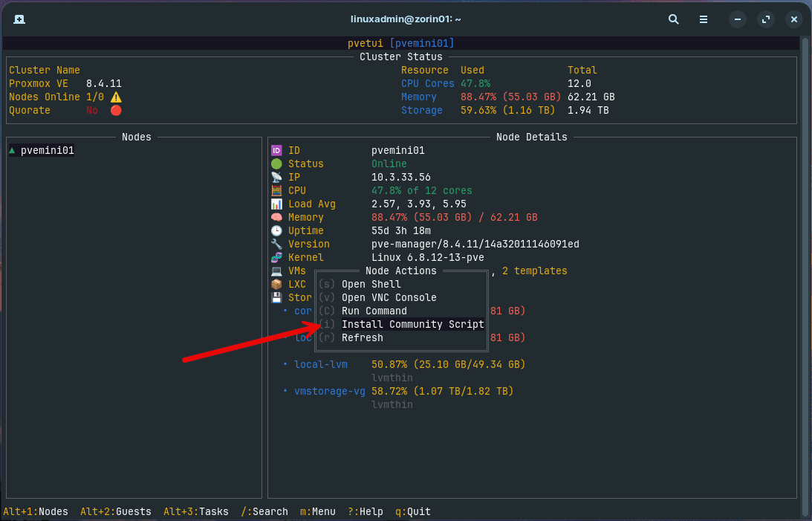This screenshot has height=521, width=812.
Task: Open the Menu via m:Menu
Action: (318, 511)
